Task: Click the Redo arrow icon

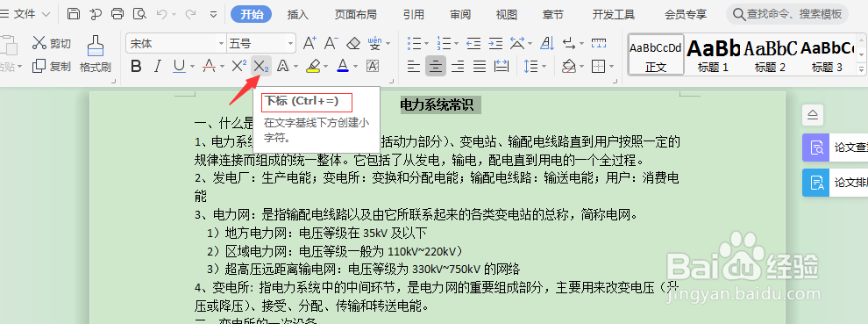Action: click(190, 14)
